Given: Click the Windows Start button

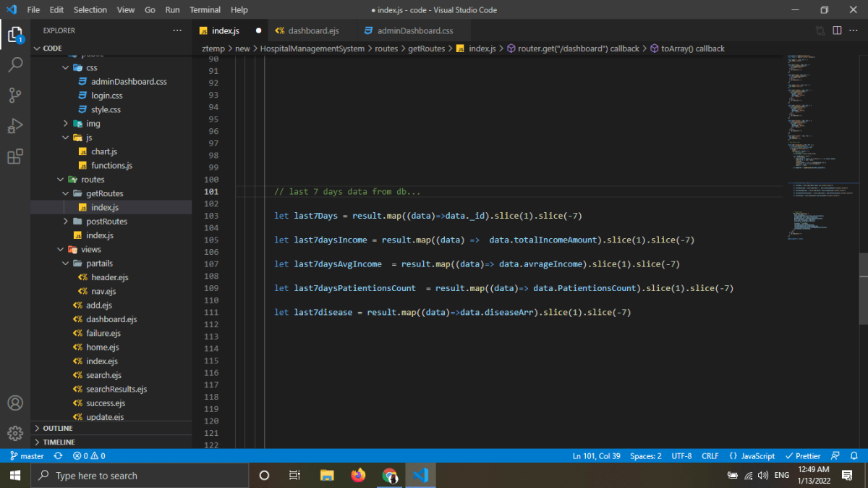Looking at the screenshot, I should [15, 476].
